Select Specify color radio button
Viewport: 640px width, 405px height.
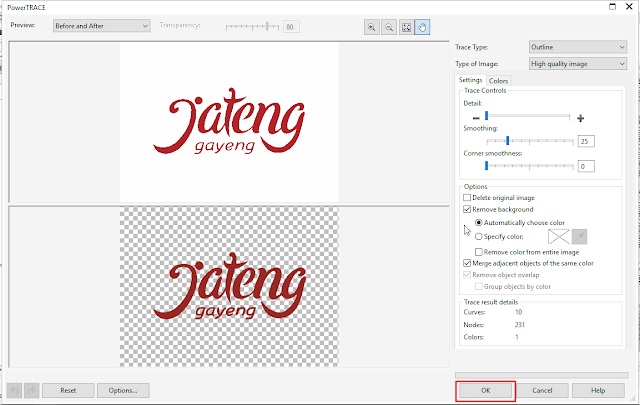tap(478, 236)
